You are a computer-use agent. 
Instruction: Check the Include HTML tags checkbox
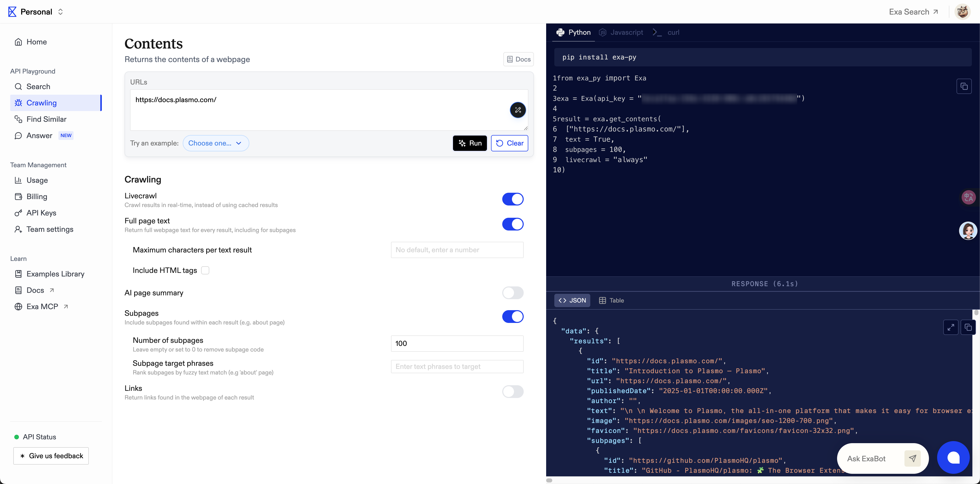pyautogui.click(x=205, y=271)
